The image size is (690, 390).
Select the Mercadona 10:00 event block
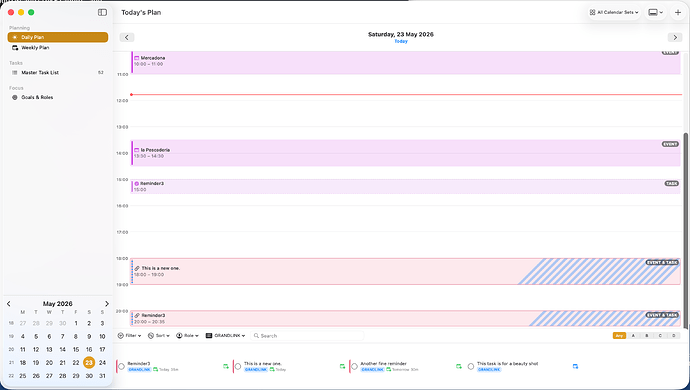pos(406,63)
